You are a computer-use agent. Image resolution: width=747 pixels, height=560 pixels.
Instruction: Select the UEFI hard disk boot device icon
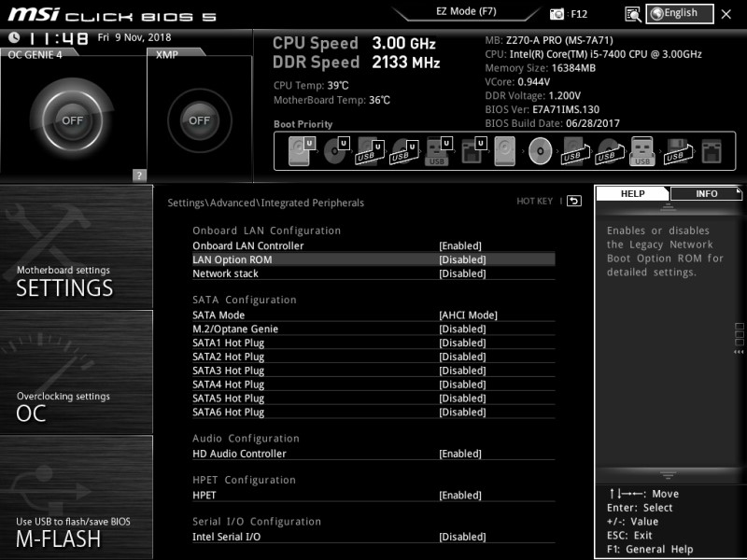click(x=301, y=151)
